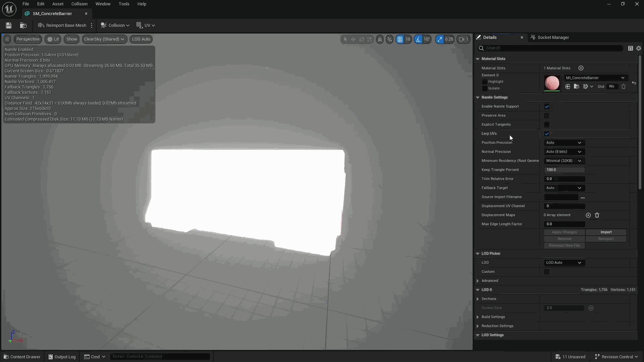Add a Displacement Maps array element

point(588,215)
